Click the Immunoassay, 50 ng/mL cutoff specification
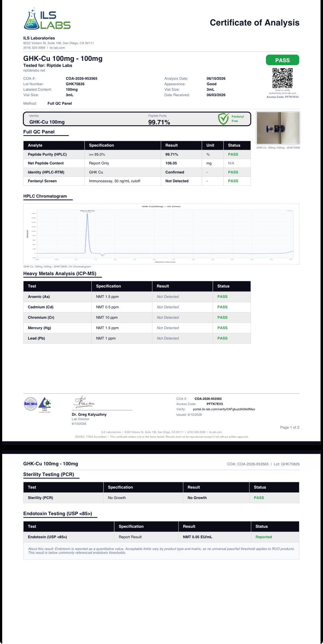The height and width of the screenshot is (644, 323). coord(115,181)
